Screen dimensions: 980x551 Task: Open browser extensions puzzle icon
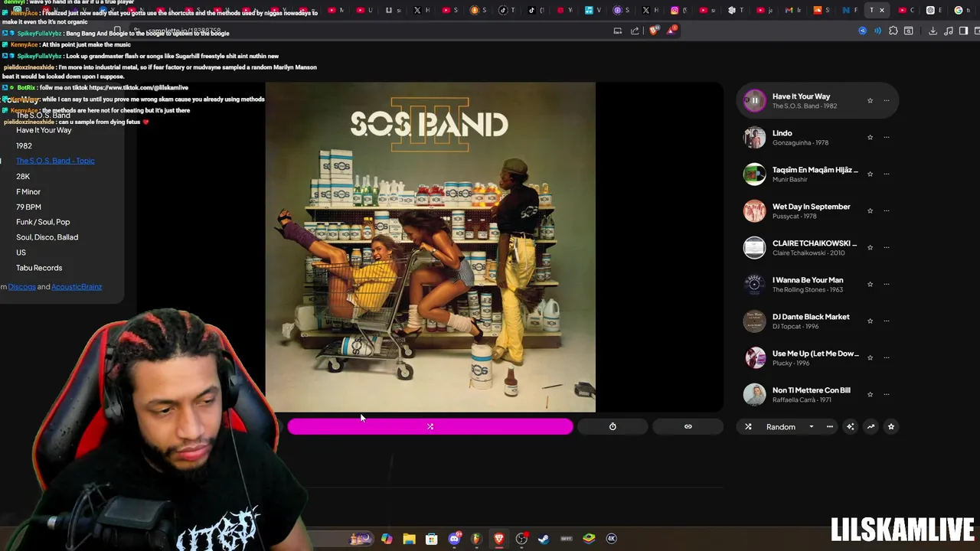[893, 31]
